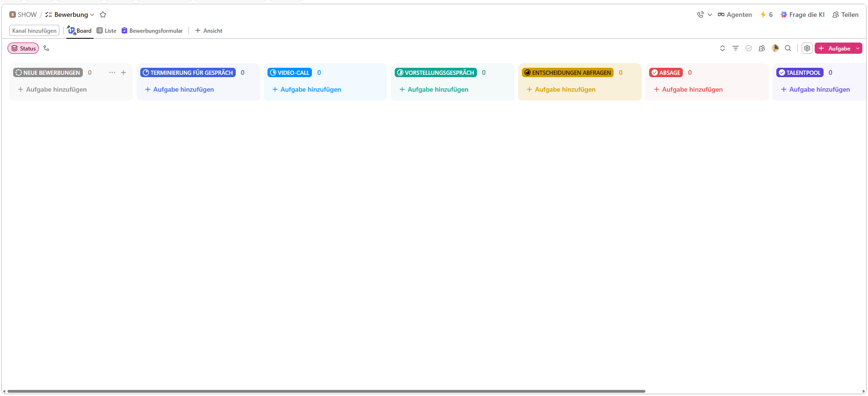Click the scrollbar right arrow
The width and height of the screenshot is (868, 396).
864,391
